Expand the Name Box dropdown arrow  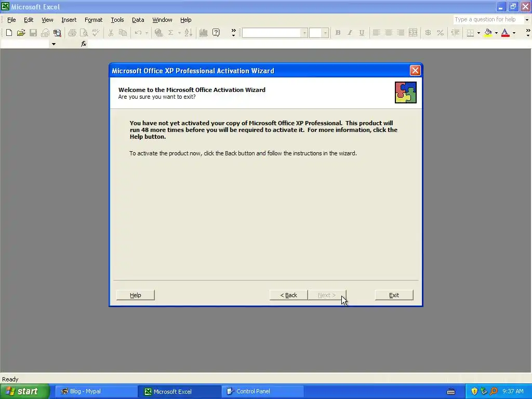(x=54, y=44)
